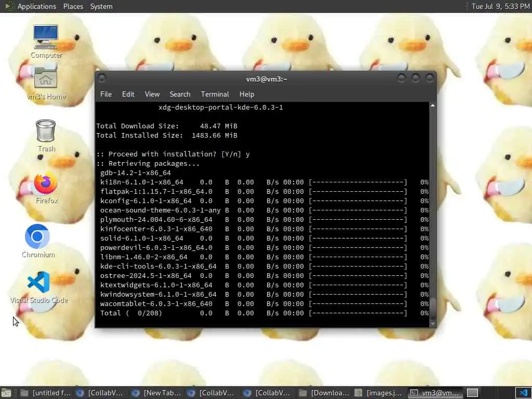Open the terminal Help menu
The height and width of the screenshot is (399, 532).
pyautogui.click(x=247, y=95)
